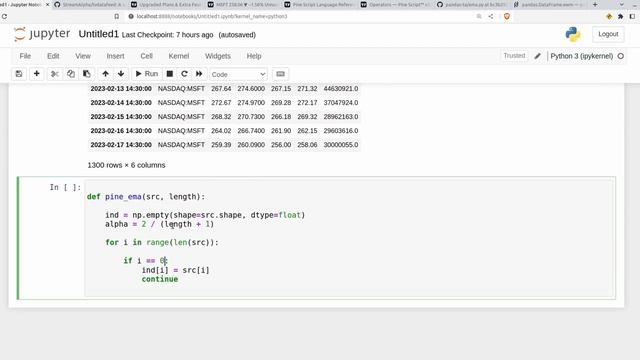The height and width of the screenshot is (360, 640).
Task: Click the 1300 rows × 6 columns text
Action: tap(126, 165)
